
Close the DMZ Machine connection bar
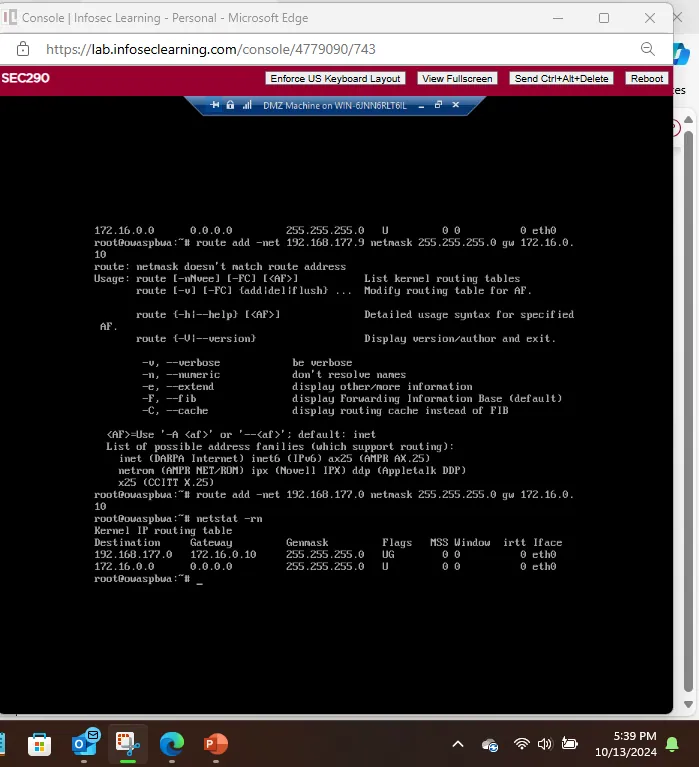[455, 105]
